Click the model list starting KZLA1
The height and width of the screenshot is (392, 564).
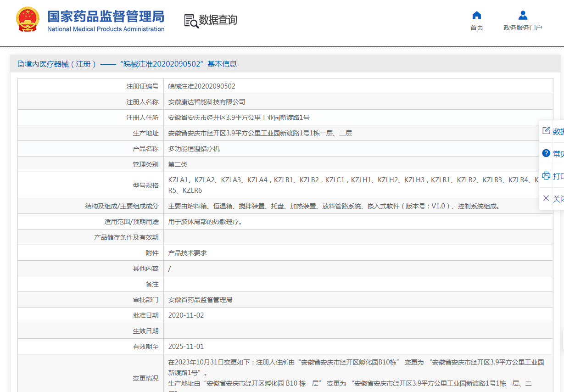pyautogui.click(x=353, y=185)
